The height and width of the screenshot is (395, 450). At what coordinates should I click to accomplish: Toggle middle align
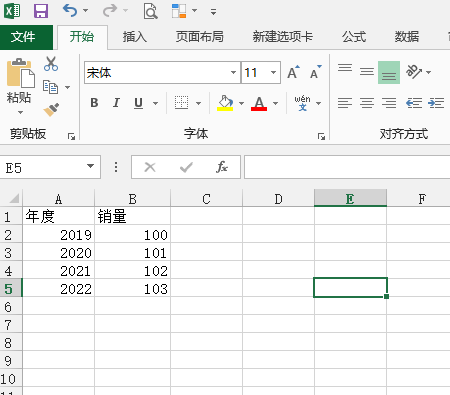click(367, 72)
